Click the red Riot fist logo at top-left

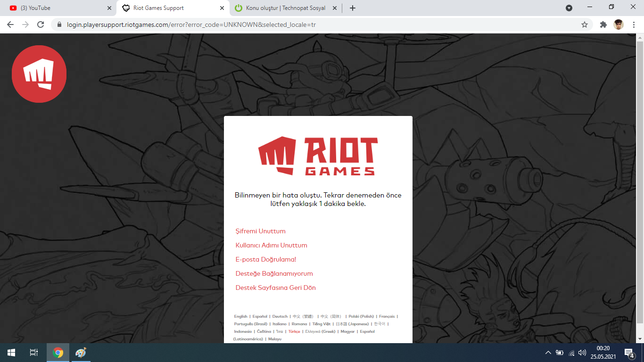[x=39, y=74]
